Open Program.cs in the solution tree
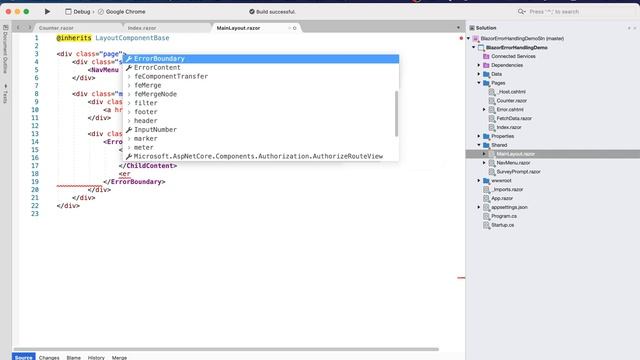The image size is (640, 360). click(x=504, y=216)
